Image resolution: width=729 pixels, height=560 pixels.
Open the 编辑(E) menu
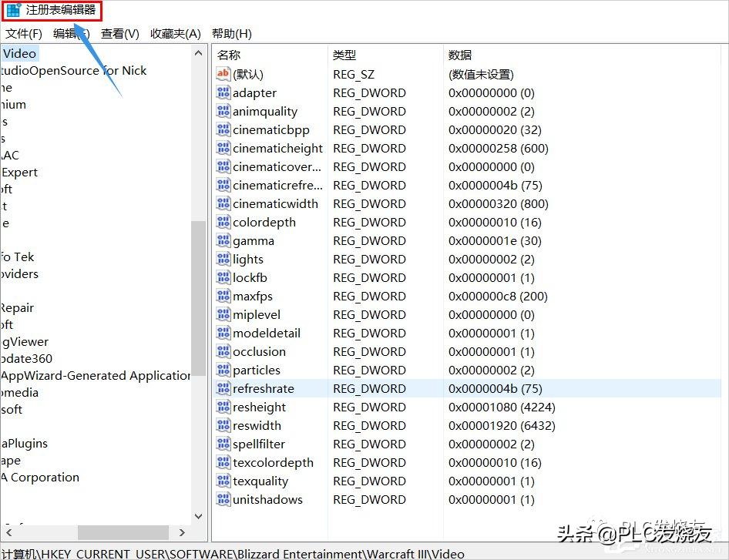click(69, 33)
